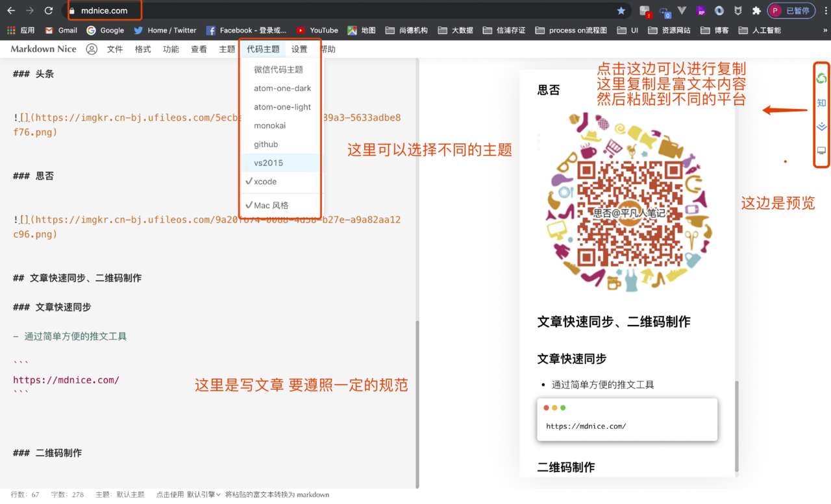Viewport: 831px width, 504px height.
Task: Open the 文件 menu
Action: click(x=115, y=49)
